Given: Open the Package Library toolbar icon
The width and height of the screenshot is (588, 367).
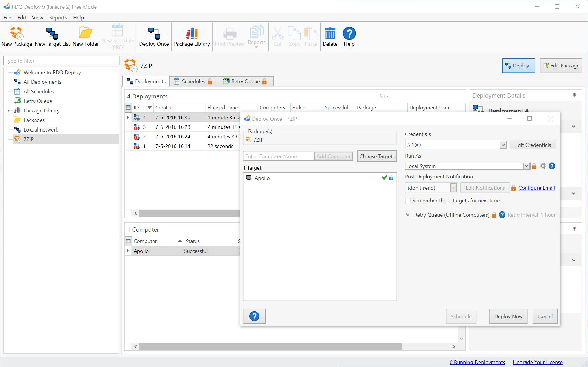Looking at the screenshot, I should click(192, 33).
